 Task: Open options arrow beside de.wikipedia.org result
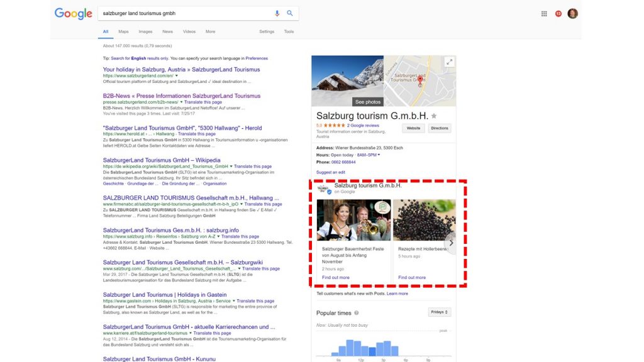[231, 167]
